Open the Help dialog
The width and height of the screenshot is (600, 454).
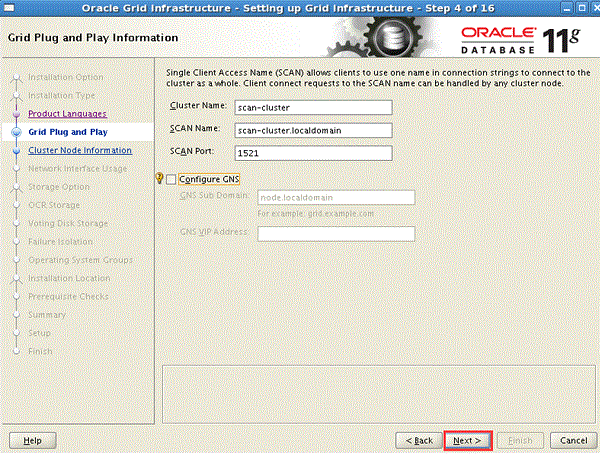click(x=33, y=441)
